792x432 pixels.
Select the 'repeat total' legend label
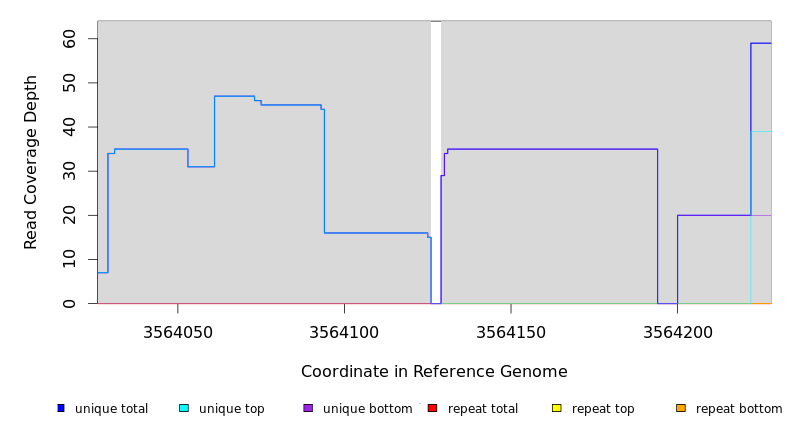point(483,409)
